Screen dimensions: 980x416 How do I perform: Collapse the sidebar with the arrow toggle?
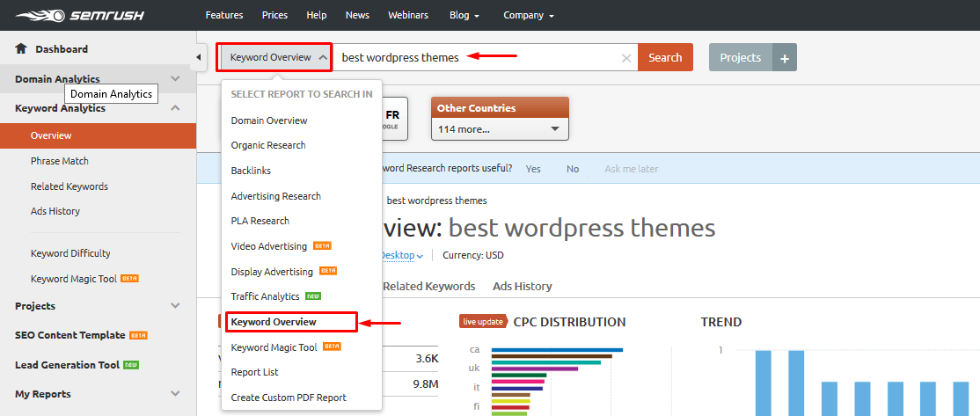(x=199, y=57)
